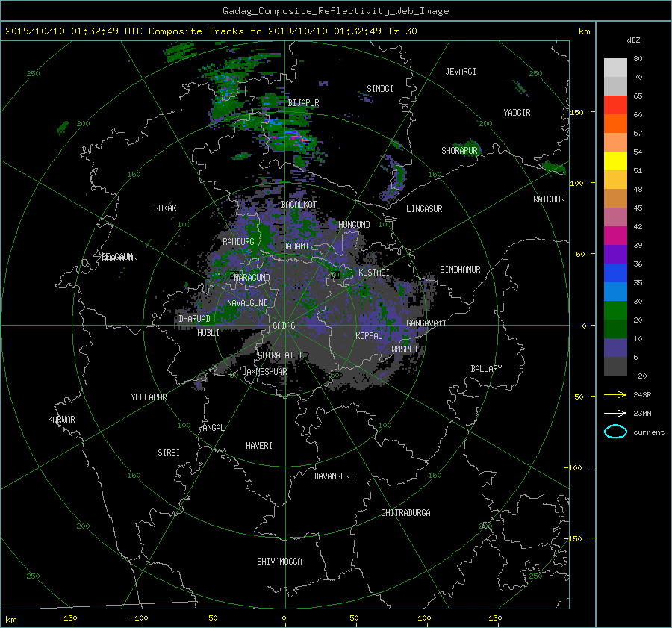672x628 pixels.
Task: Click the HUNGUND city label
Action: 354,225
